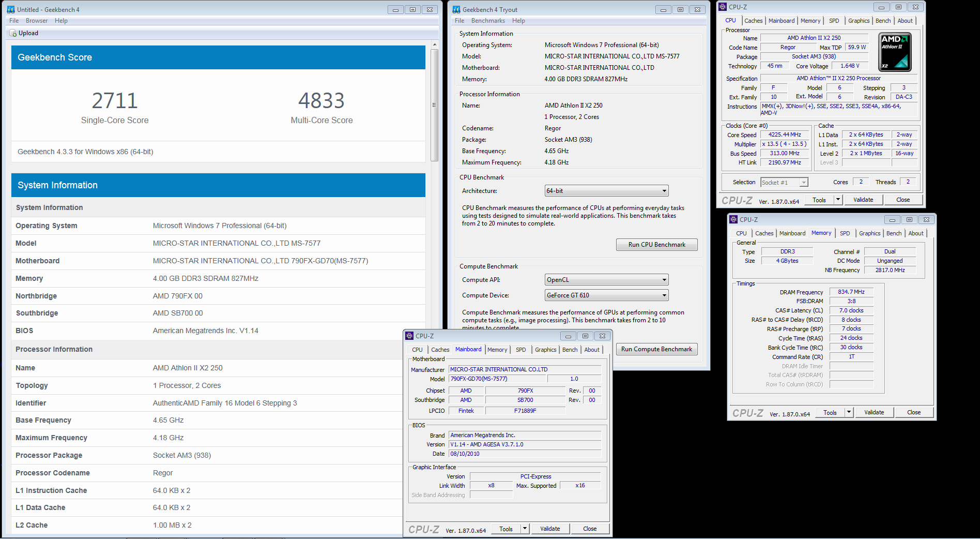
Task: Click the Upload icon in Geekbench toolbar
Action: pyautogui.click(x=13, y=33)
